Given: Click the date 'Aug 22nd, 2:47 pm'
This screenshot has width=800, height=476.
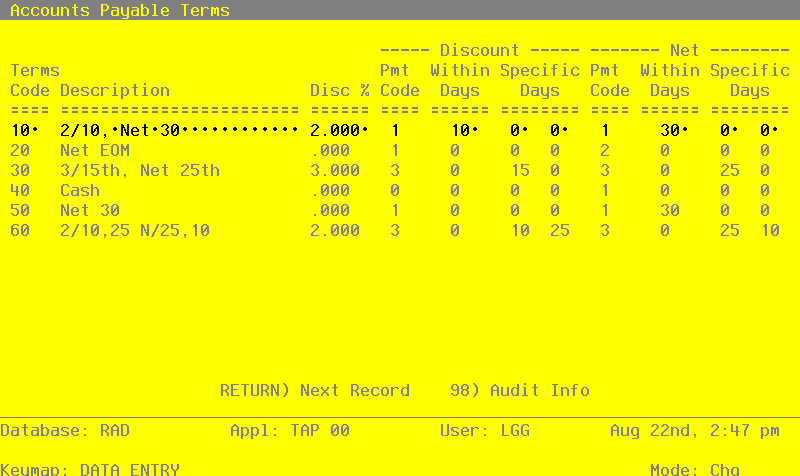Looking at the screenshot, I should pos(695,431).
